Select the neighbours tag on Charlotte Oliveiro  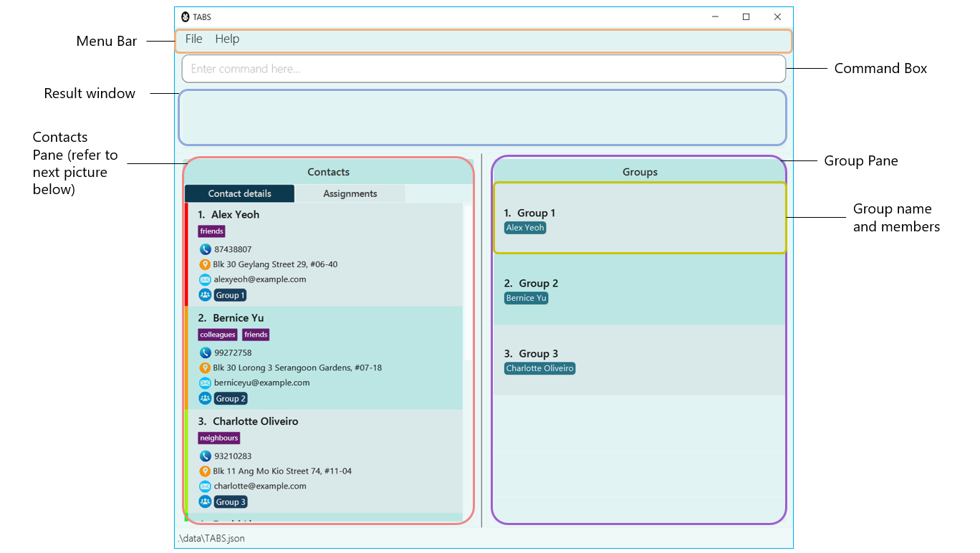click(218, 438)
